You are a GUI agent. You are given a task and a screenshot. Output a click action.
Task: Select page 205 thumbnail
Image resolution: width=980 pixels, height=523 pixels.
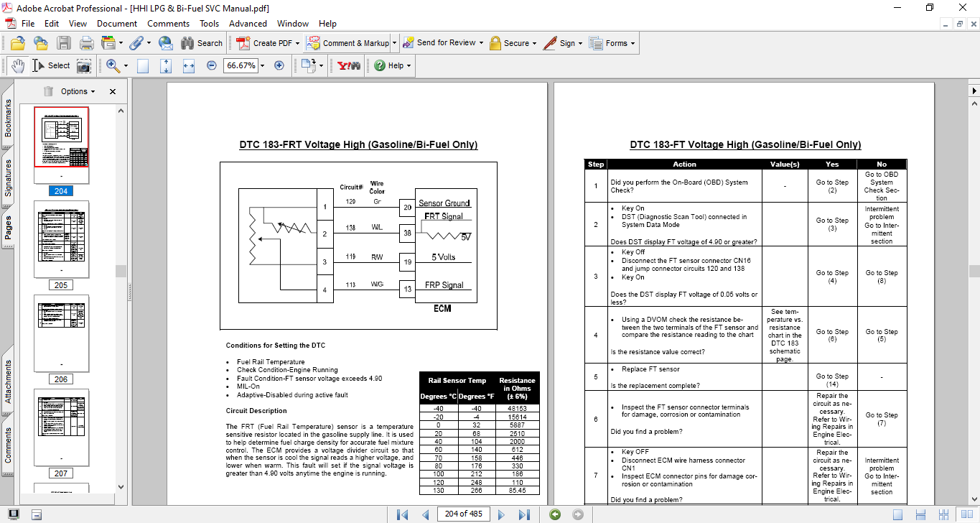[62, 239]
